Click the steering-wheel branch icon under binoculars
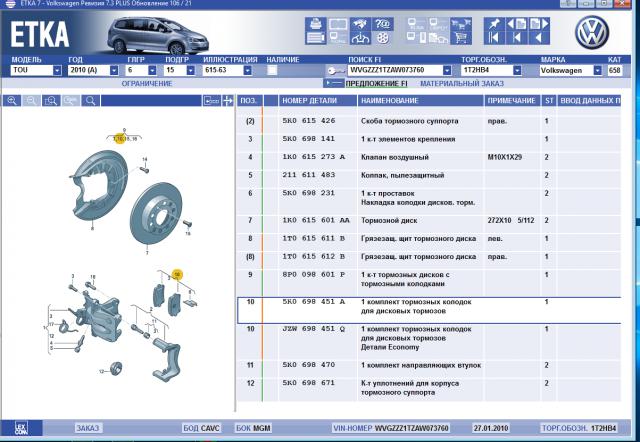The image size is (640, 442). (360, 38)
